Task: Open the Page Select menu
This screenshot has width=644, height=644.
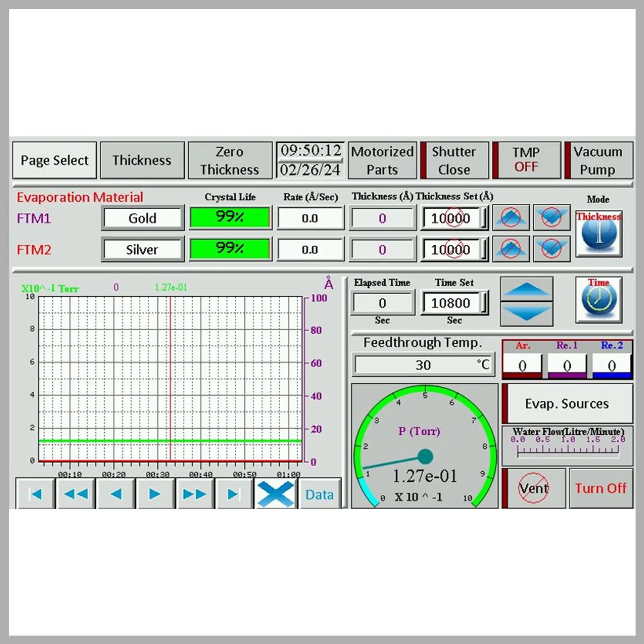Action: (54, 160)
